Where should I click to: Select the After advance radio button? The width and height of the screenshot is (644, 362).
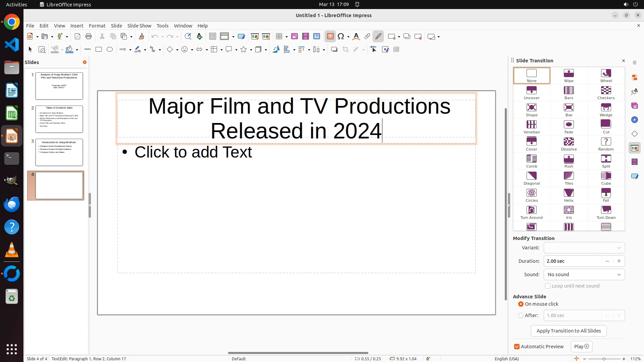[x=521, y=315]
